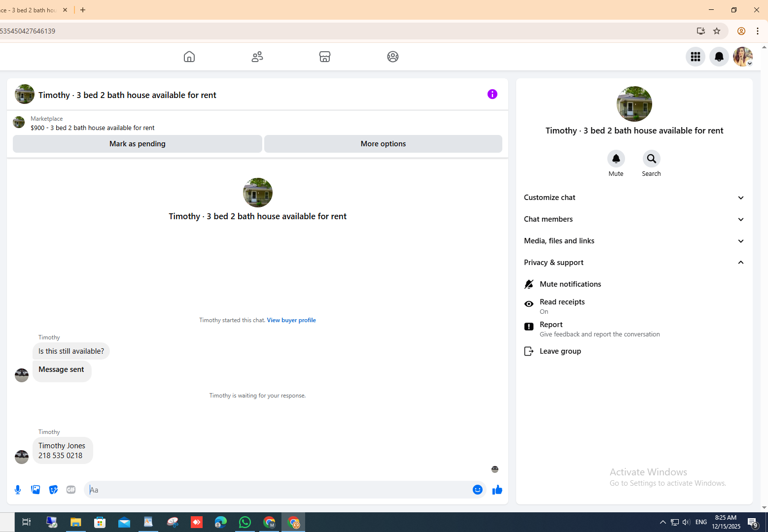Image resolution: width=768 pixels, height=532 pixels.
Task: Expand Media, files and links section
Action: (x=634, y=241)
